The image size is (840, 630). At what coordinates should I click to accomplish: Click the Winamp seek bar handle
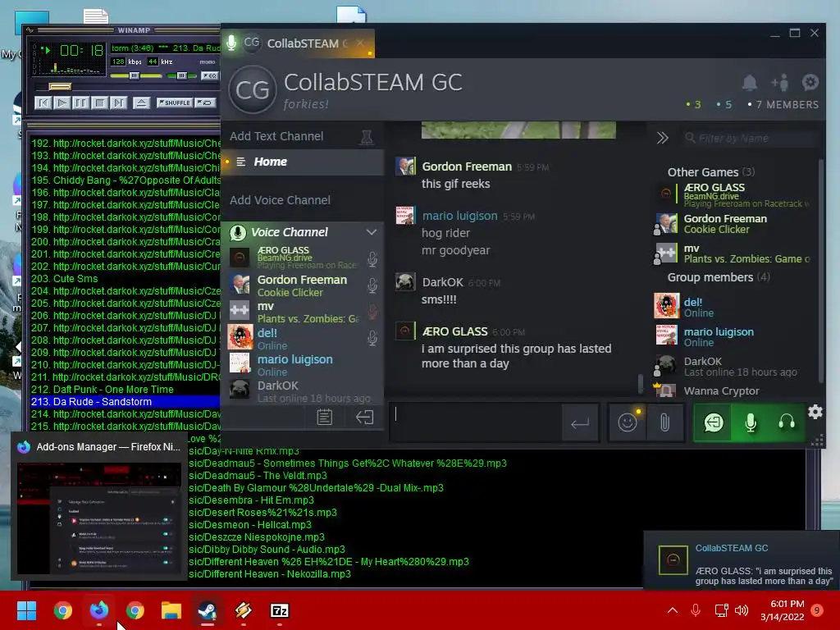pyautogui.click(x=60, y=87)
